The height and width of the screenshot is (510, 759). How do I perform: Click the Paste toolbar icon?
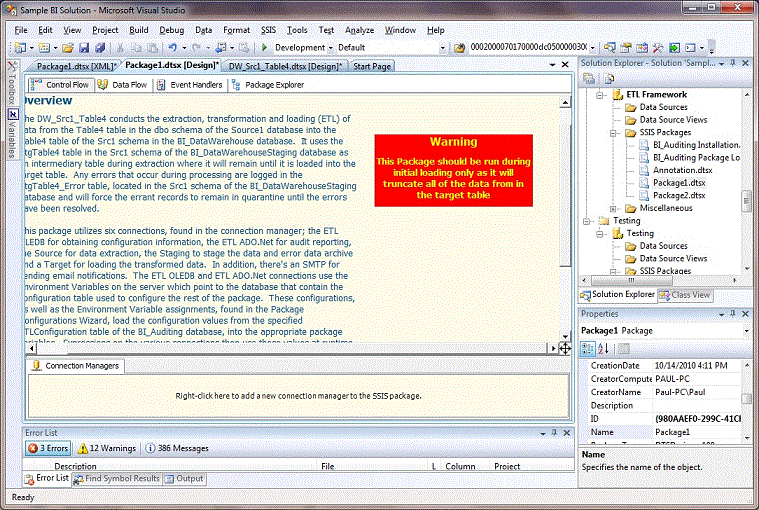[x=152, y=47]
